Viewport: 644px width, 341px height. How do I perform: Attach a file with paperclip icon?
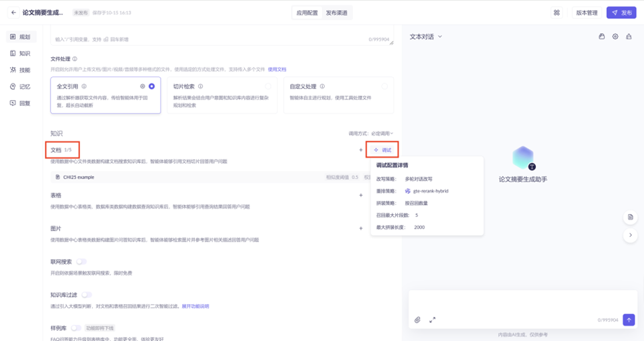tap(417, 320)
